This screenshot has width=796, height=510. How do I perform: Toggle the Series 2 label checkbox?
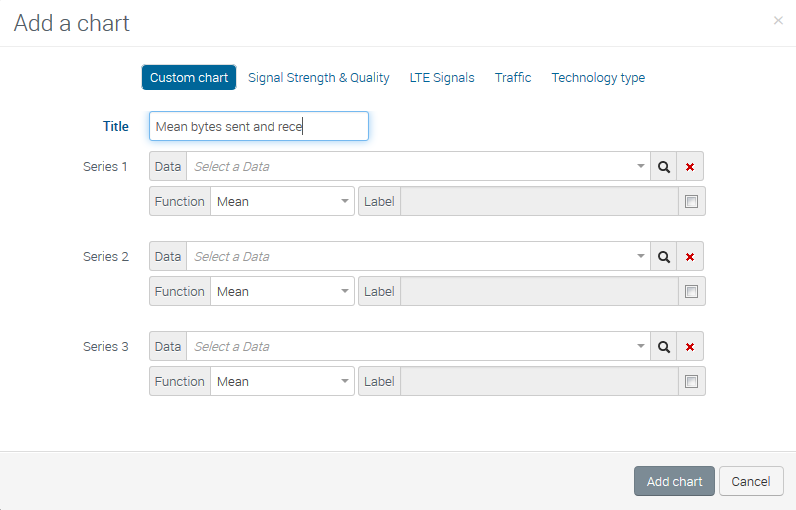[691, 292]
